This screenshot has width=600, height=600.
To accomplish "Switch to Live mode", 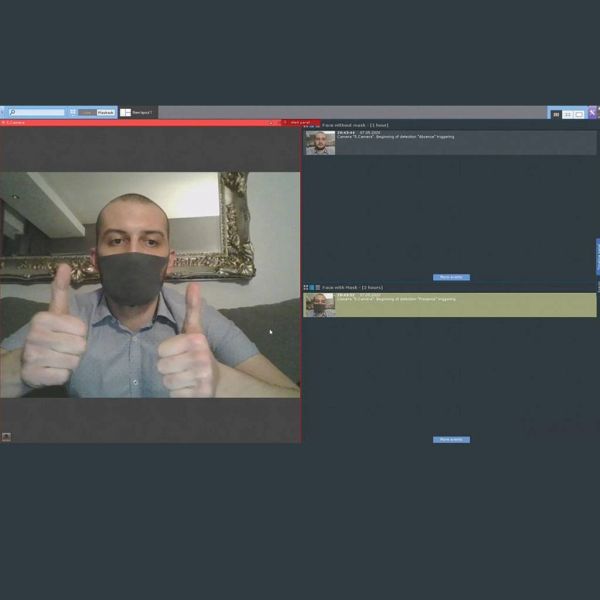I will click(x=87, y=112).
